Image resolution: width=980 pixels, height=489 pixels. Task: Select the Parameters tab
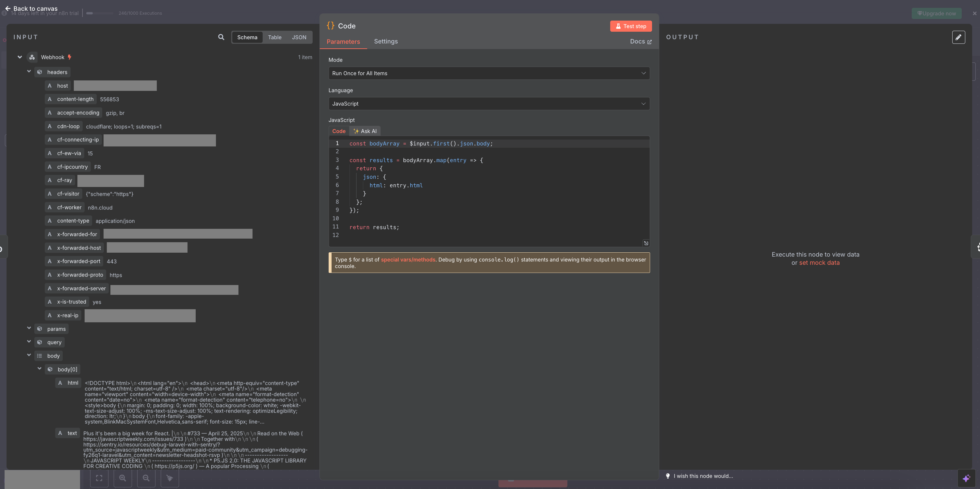point(343,42)
